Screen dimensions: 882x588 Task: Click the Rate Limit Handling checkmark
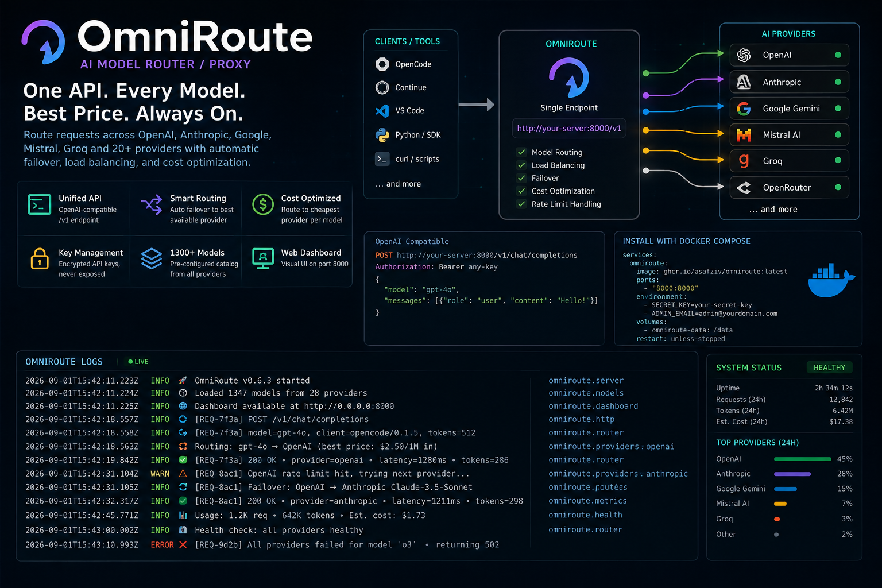[521, 204]
